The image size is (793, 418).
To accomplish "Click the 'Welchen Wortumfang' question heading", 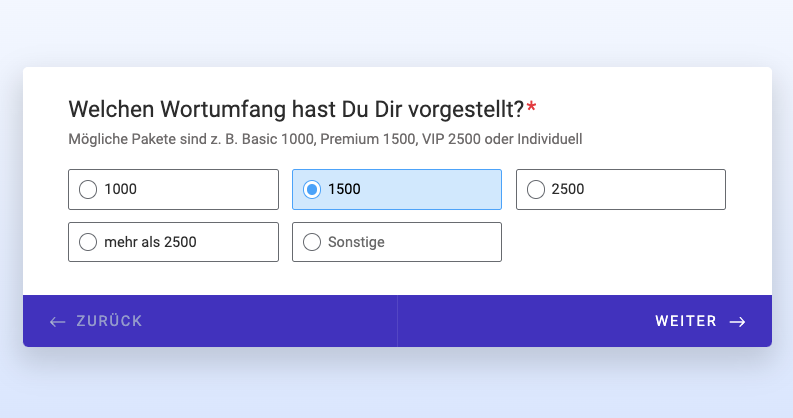I will tap(296, 109).
